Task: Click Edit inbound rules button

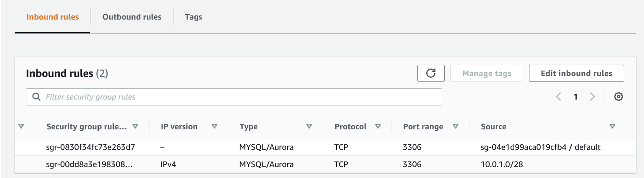Action: [x=576, y=73]
